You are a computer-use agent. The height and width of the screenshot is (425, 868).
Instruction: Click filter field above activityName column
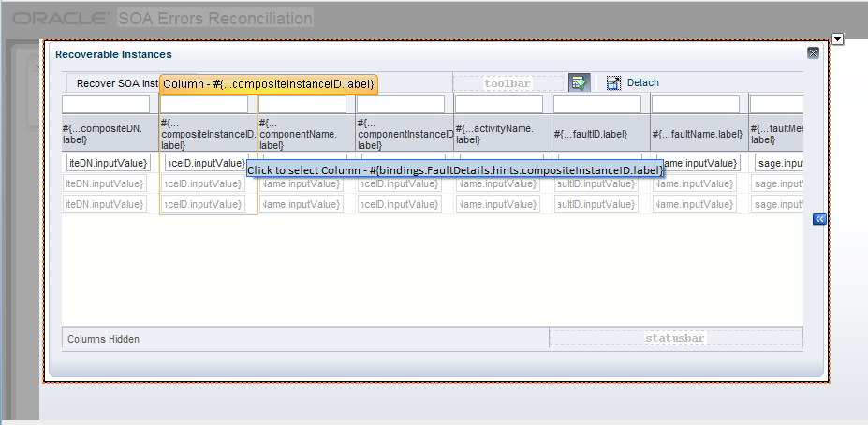tap(499, 104)
